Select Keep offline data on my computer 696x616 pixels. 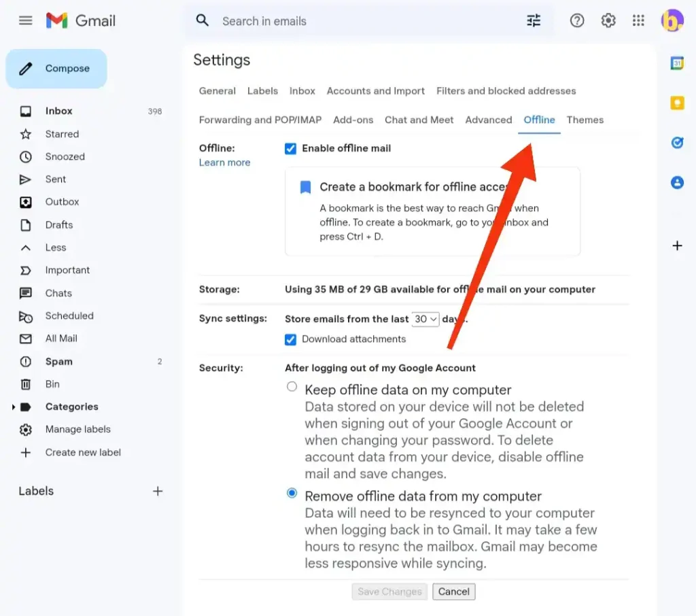(x=292, y=386)
